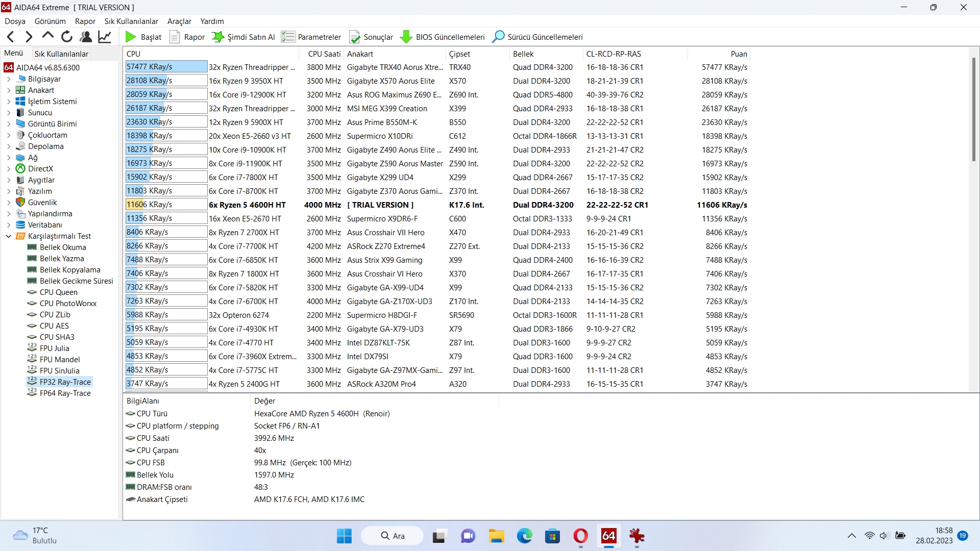Open Opera browser from taskbar
980x551 pixels.
coord(580,536)
